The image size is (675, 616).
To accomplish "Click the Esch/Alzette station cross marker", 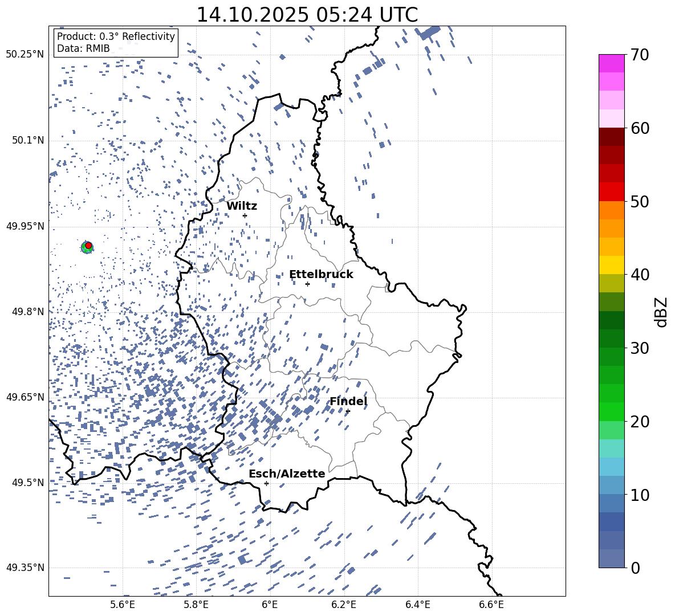I will coord(266,483).
